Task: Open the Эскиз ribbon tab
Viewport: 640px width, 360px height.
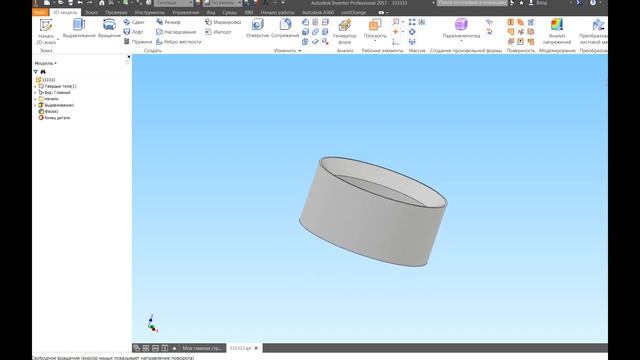Action: [x=91, y=12]
